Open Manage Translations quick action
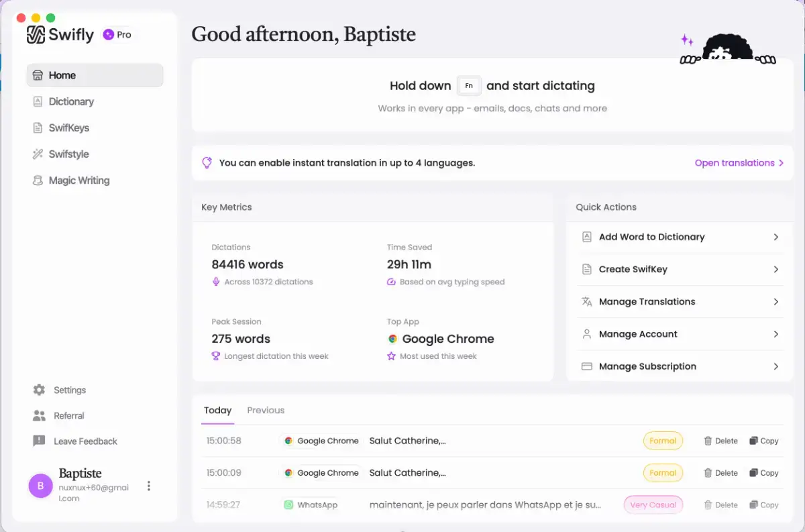 680,302
